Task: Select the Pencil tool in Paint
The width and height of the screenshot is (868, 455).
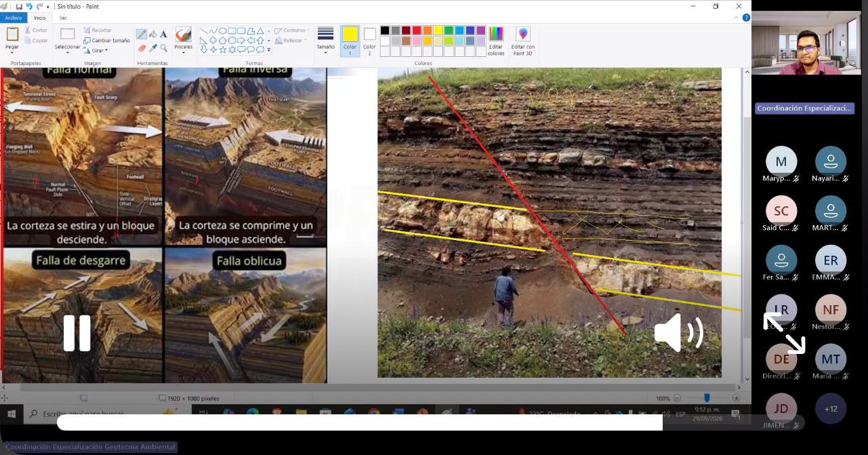Action: (x=142, y=34)
